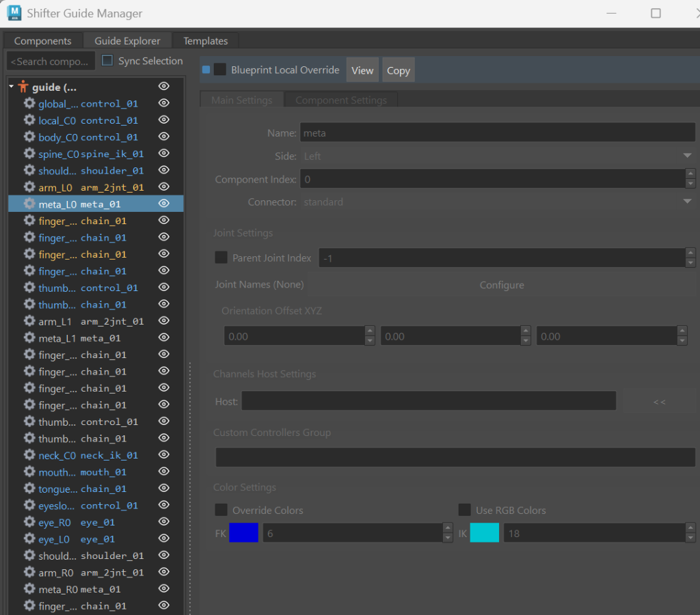Screen dimensions: 700x615
Task: Click the gear icon beside spine_C0
Action: pos(29,154)
